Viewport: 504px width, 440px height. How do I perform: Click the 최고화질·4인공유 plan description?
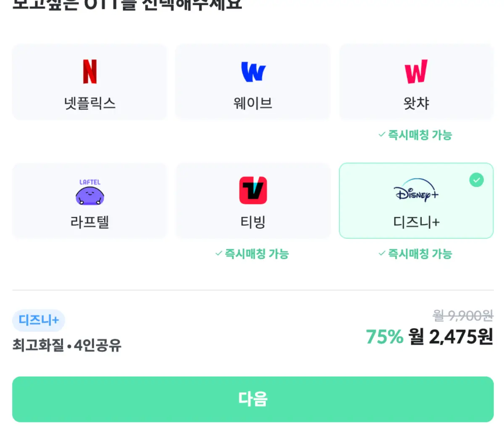click(x=65, y=345)
